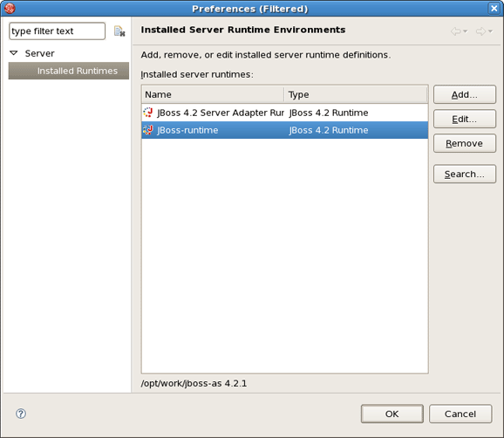Viewport: 504px width, 438px height.
Task: Confirm with the OK button
Action: [392, 414]
